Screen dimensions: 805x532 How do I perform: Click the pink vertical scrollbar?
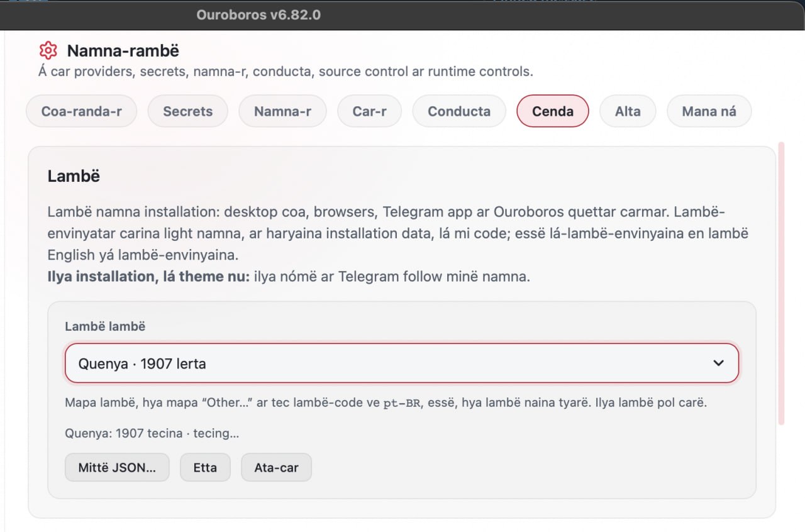pos(781,283)
